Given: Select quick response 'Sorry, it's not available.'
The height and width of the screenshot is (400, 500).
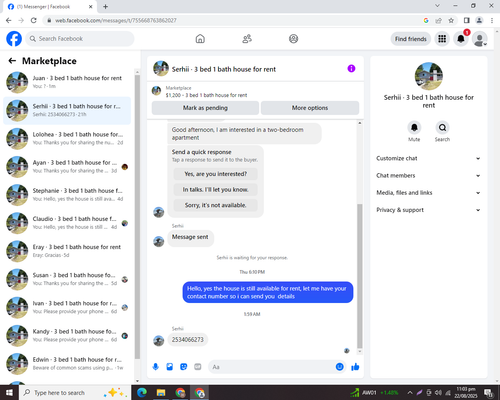Looking at the screenshot, I should pyautogui.click(x=216, y=205).
